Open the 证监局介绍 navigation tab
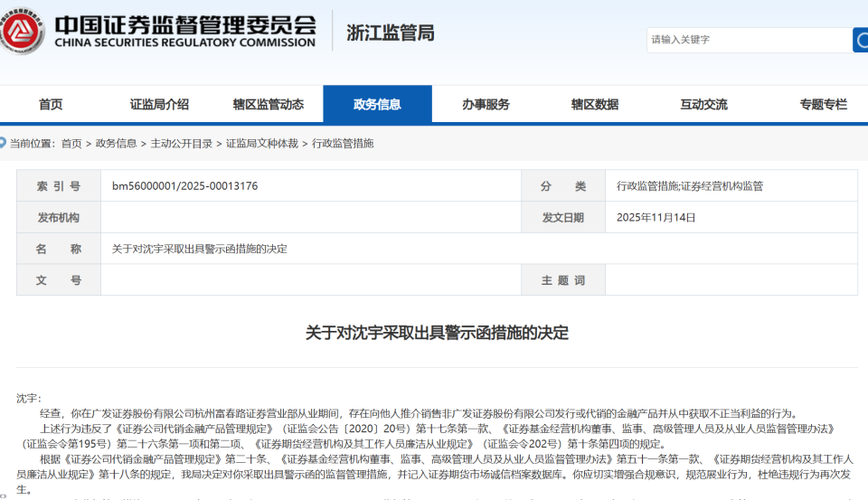The height and width of the screenshot is (500, 868). point(159,104)
